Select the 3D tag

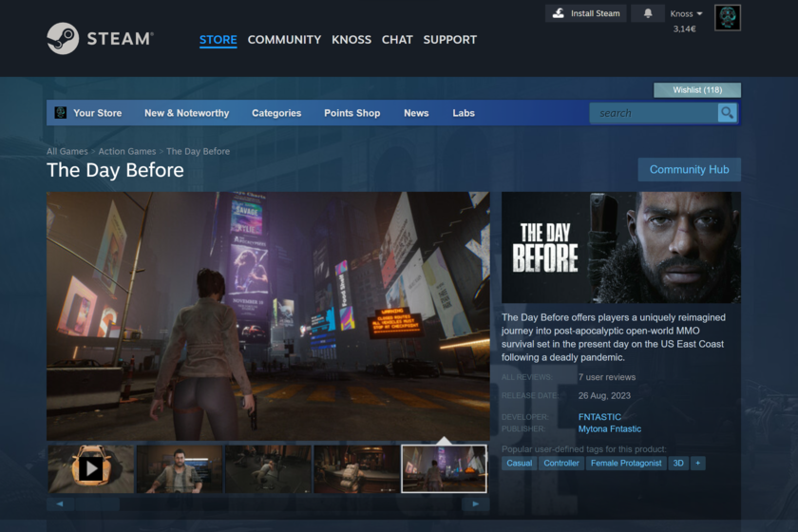(x=678, y=463)
